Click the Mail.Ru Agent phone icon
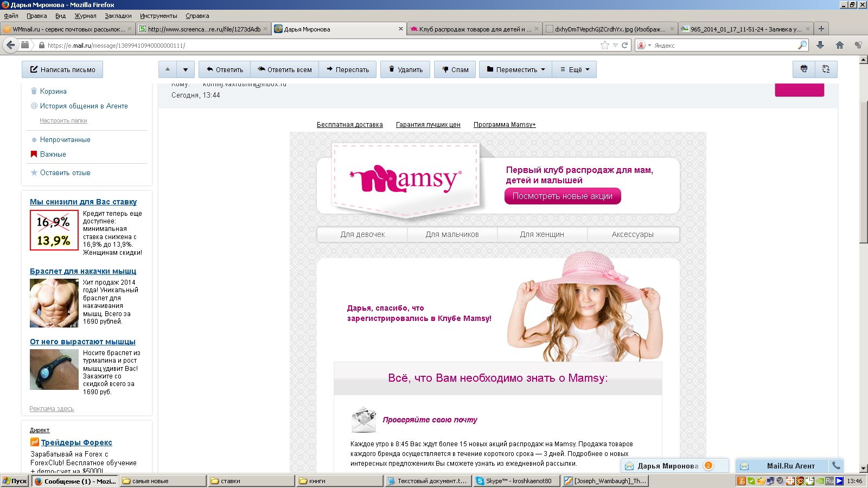 pos(837,466)
